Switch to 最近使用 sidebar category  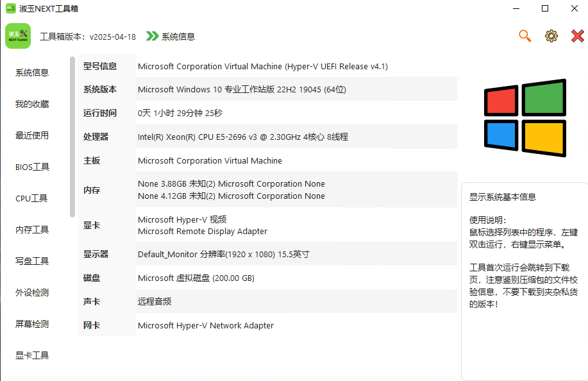[32, 135]
